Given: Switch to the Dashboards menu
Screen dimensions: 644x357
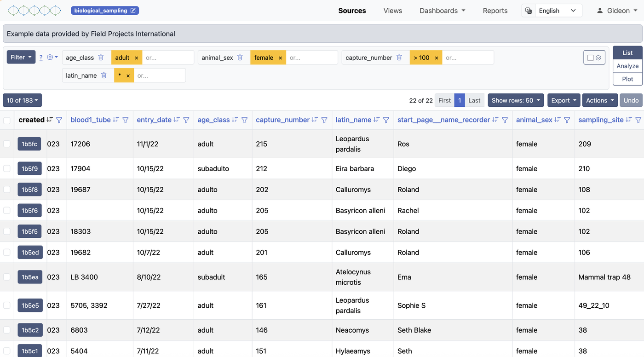Looking at the screenshot, I should (442, 10).
